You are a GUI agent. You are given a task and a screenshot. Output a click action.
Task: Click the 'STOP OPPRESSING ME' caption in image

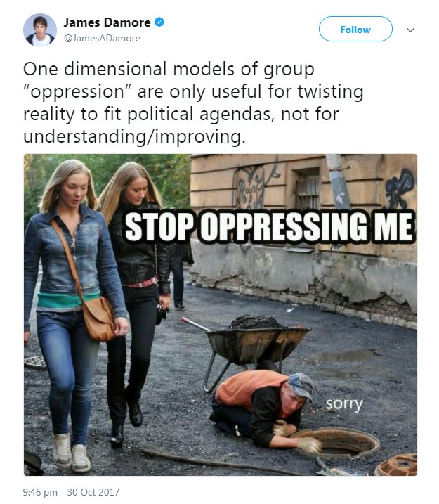269,226
